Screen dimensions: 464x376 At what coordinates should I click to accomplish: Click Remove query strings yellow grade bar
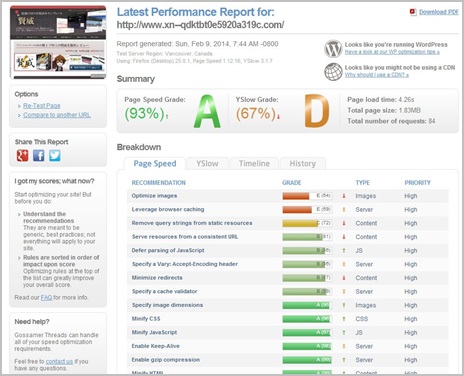307,223
